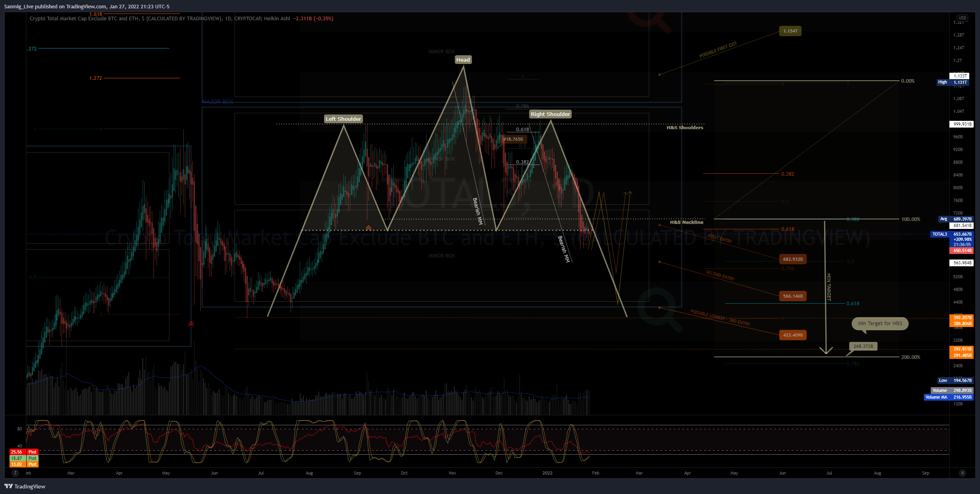Click the upper Bearish MM label near Head
The width and height of the screenshot is (980, 494).
477,211
